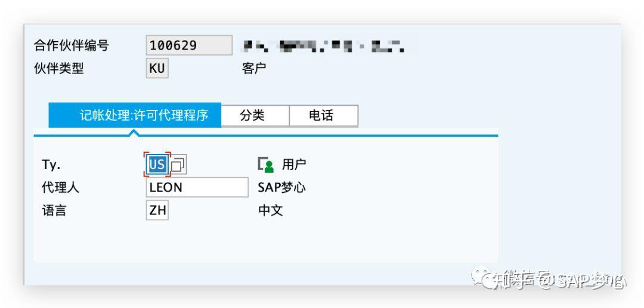Viewport: 644px width, 308px height.
Task: Open the 电话 tab
Action: [x=324, y=116]
